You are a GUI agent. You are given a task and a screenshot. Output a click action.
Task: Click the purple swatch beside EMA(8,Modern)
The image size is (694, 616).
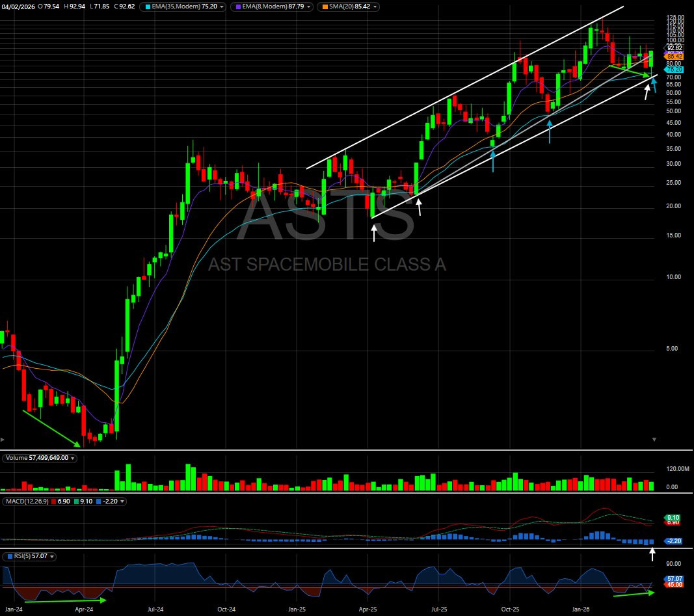click(x=239, y=7)
